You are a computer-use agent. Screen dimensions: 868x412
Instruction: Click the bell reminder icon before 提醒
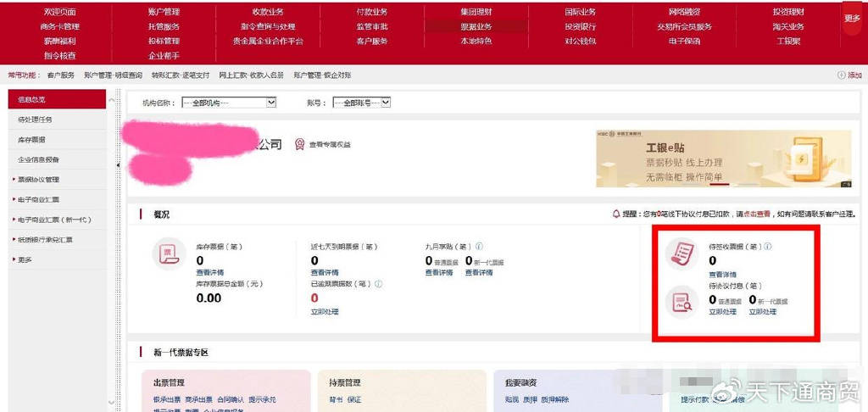pos(616,214)
